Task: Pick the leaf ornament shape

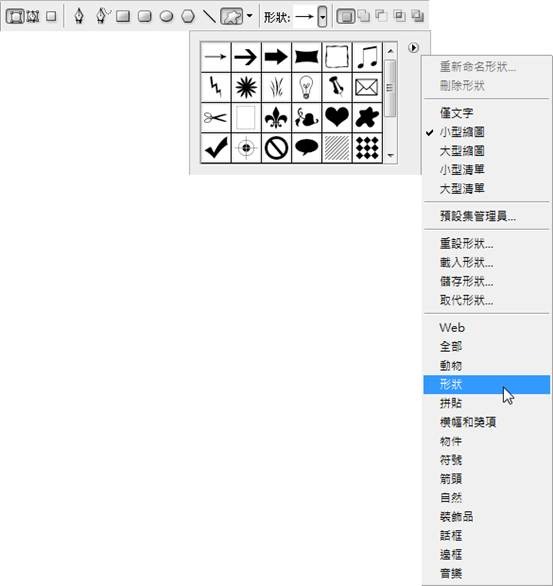Action: [x=306, y=117]
